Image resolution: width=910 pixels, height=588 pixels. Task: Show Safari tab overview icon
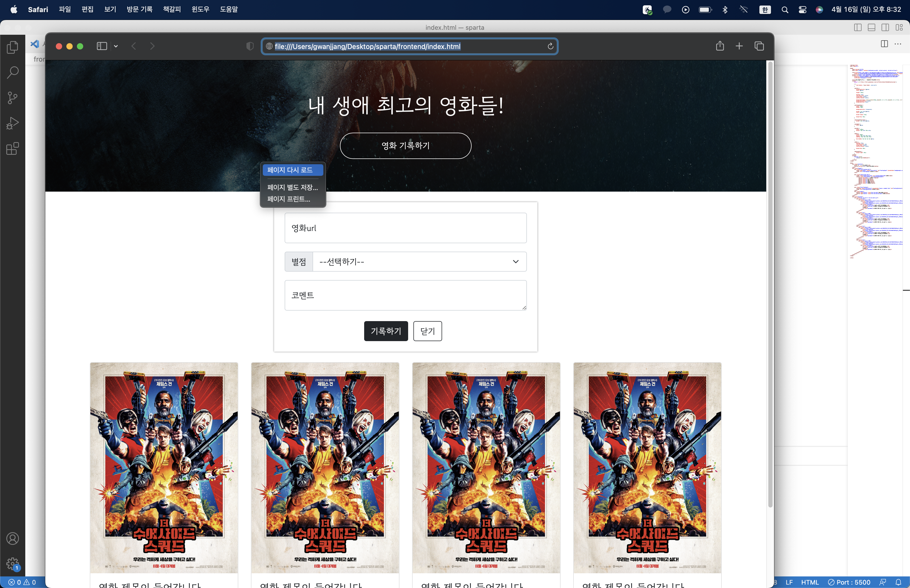(x=759, y=46)
